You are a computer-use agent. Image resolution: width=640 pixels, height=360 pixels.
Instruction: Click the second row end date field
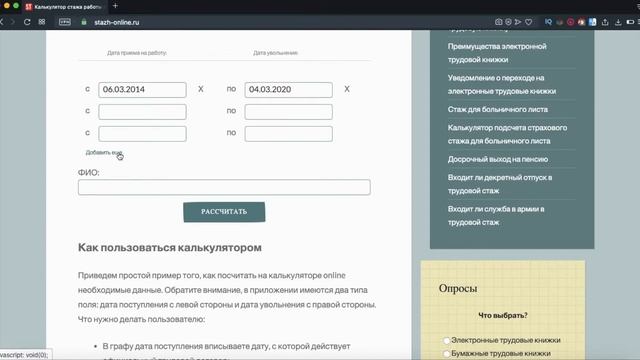[289, 112]
